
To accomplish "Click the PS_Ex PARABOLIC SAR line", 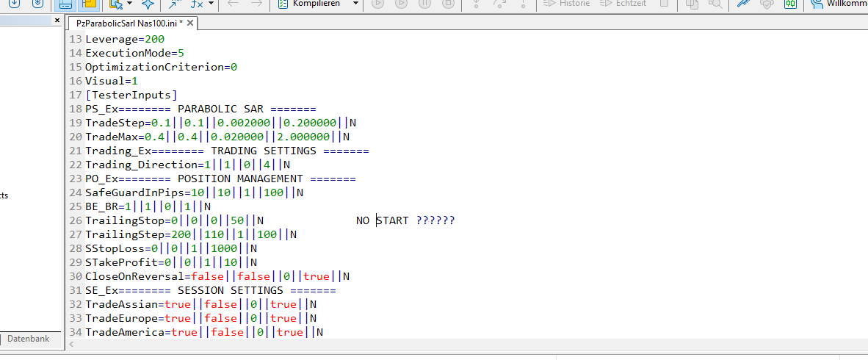I will 200,109.
